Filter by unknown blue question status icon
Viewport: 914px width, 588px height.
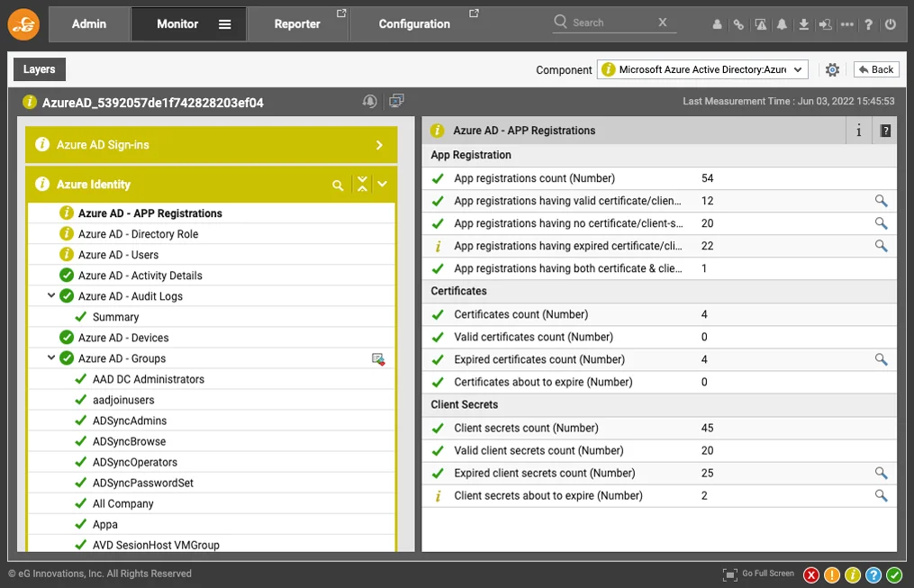873,575
